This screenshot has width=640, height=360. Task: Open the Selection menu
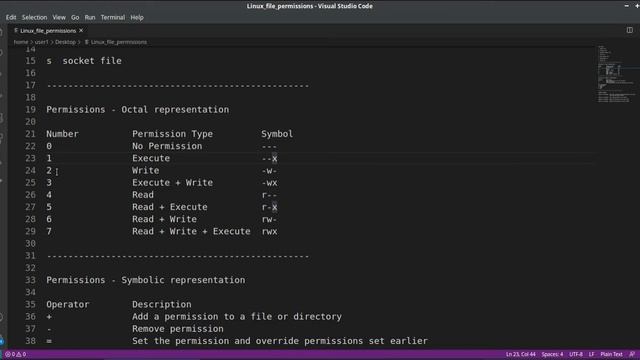[34, 18]
